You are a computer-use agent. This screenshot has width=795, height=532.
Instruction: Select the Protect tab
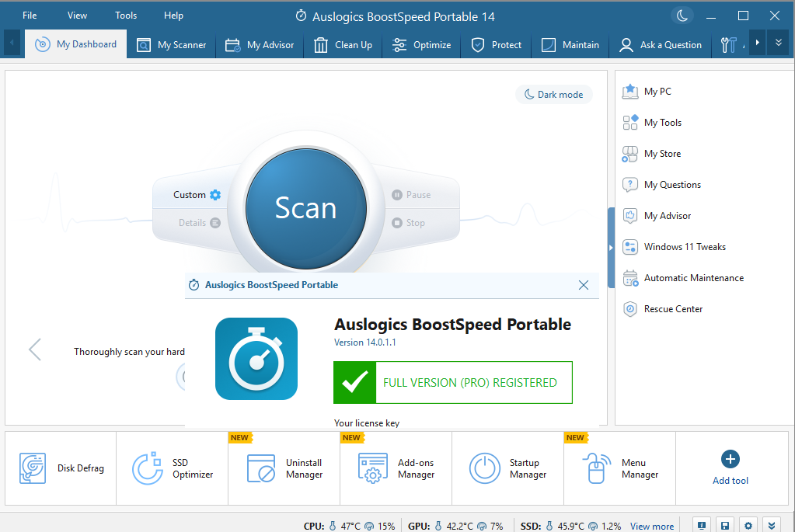(x=496, y=45)
